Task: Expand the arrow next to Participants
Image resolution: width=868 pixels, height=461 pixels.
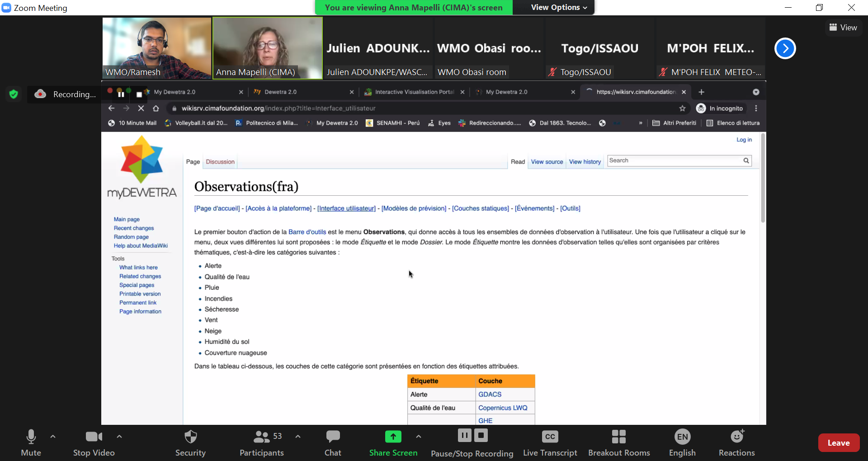Action: pos(298,437)
